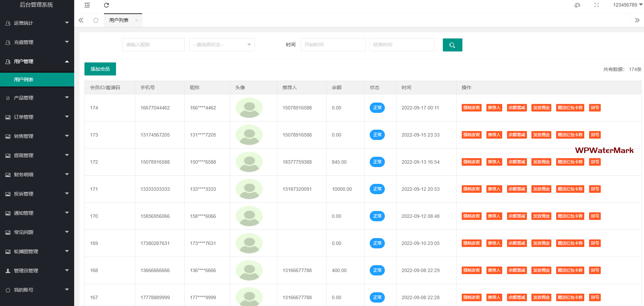Open the 请选择状态 status dropdown
The width and height of the screenshot is (644, 306).
pyautogui.click(x=222, y=45)
